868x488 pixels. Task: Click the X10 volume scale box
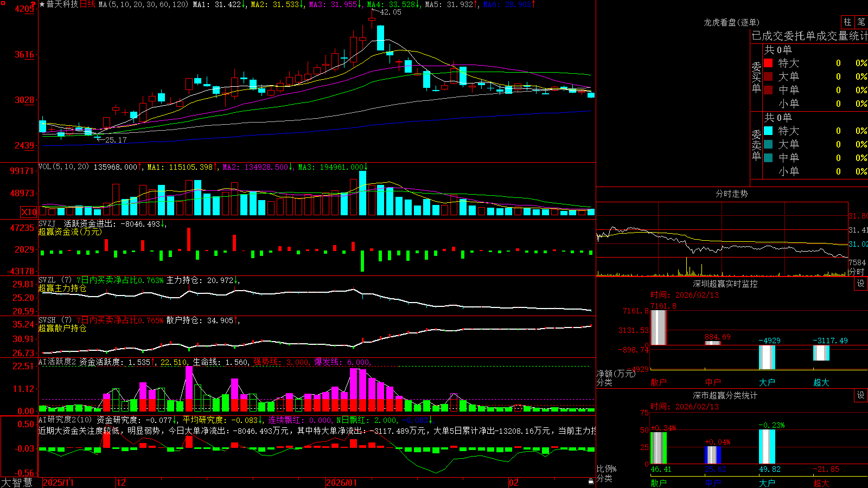coord(29,212)
